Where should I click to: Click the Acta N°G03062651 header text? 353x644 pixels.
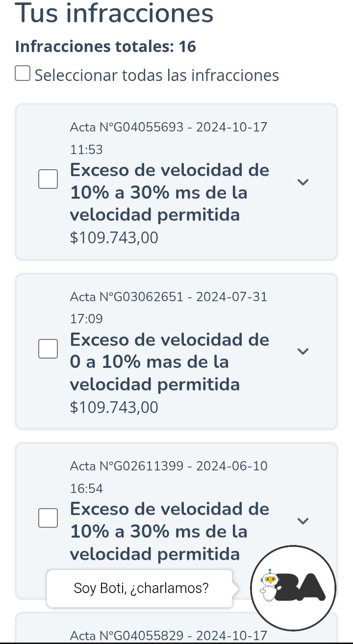coord(169,297)
